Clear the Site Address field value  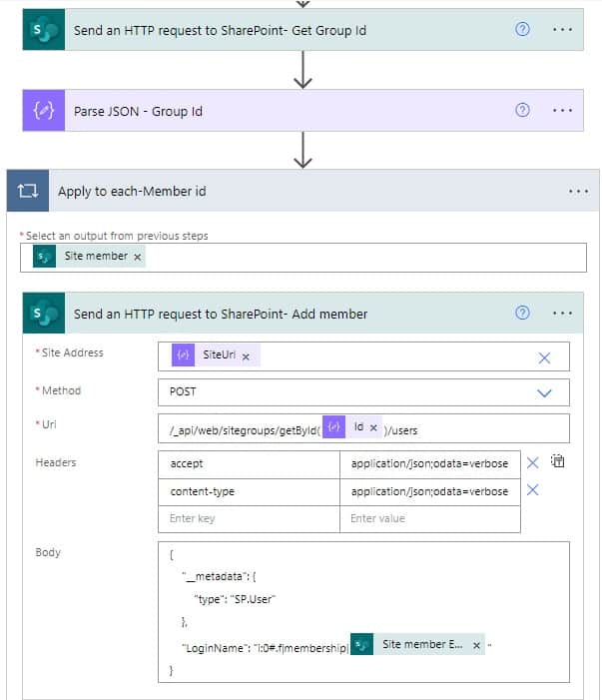tap(544, 357)
